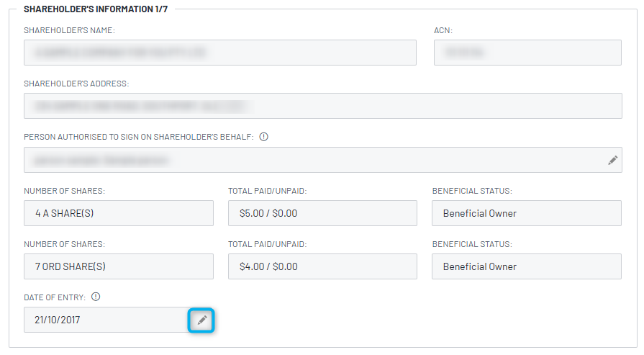Click the Shareholder's Address label

click(76, 84)
